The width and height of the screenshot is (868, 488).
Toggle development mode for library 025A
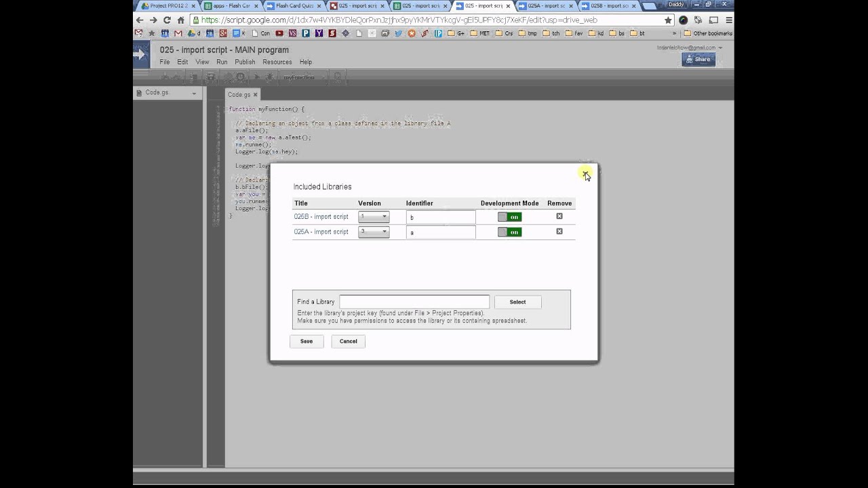pos(509,232)
